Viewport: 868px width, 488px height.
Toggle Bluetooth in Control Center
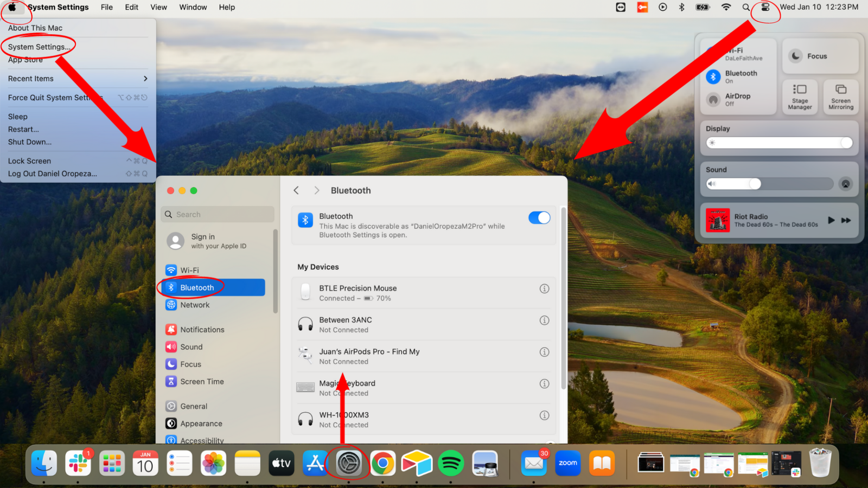[713, 77]
